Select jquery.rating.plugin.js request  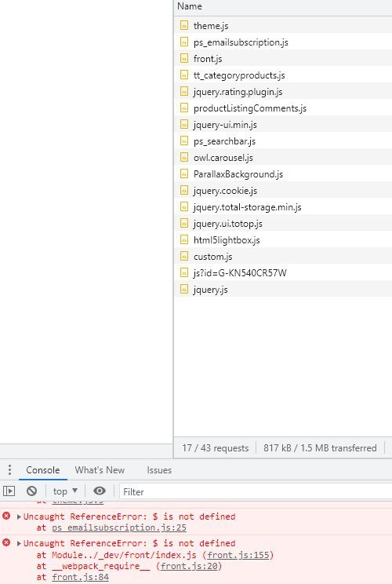tap(283, 91)
